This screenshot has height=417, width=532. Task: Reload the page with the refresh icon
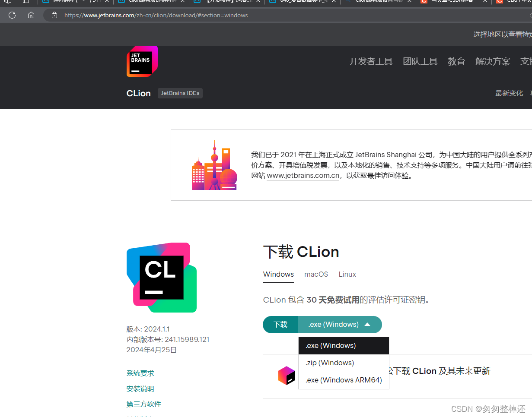12,15
